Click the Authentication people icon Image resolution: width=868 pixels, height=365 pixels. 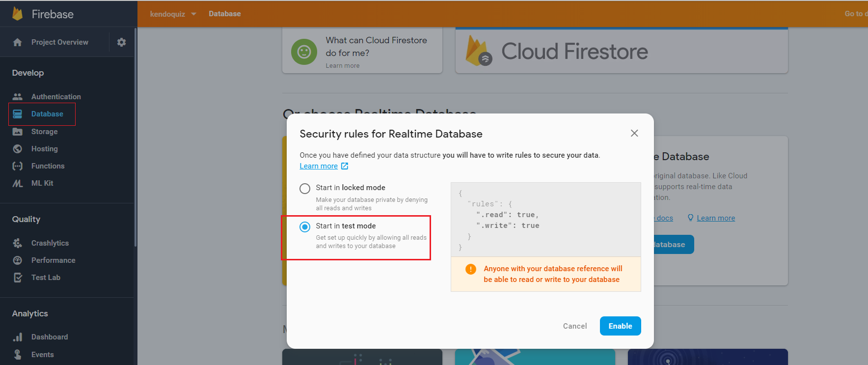[18, 97]
